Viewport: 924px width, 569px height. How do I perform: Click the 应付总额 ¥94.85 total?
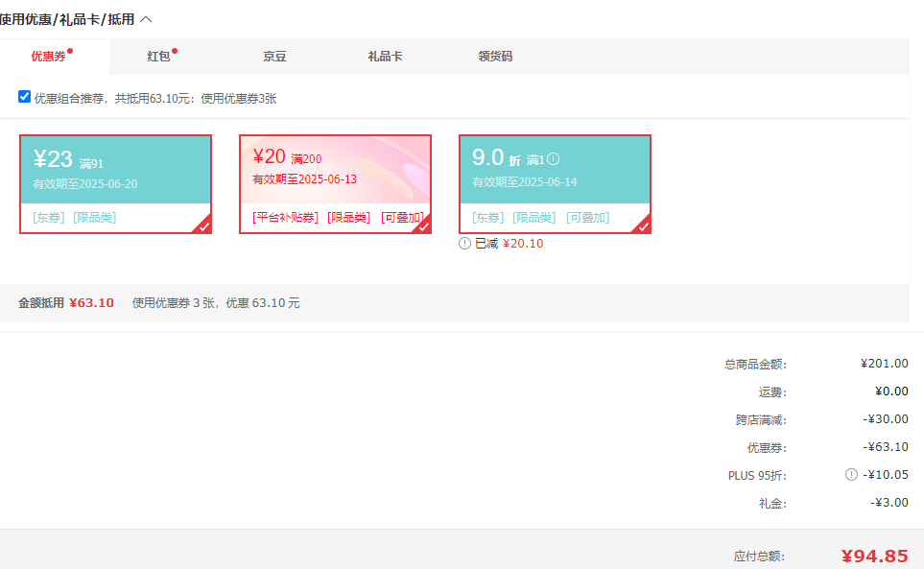point(874,556)
